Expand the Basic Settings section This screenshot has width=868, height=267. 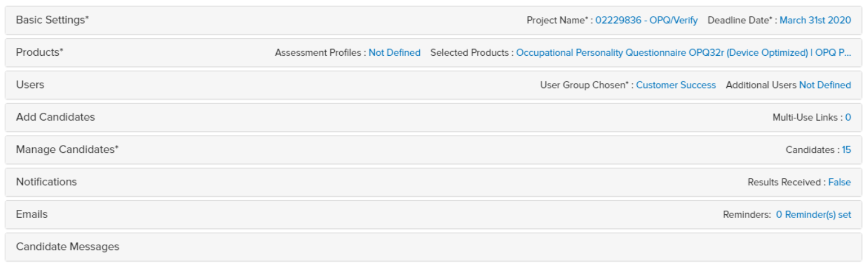(52, 20)
